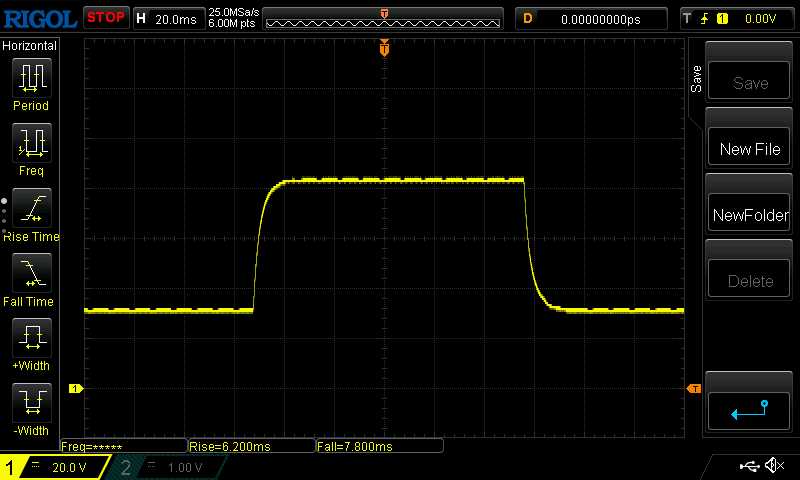800x480 pixels.
Task: Click the USB connection status icon
Action: [x=749, y=466]
